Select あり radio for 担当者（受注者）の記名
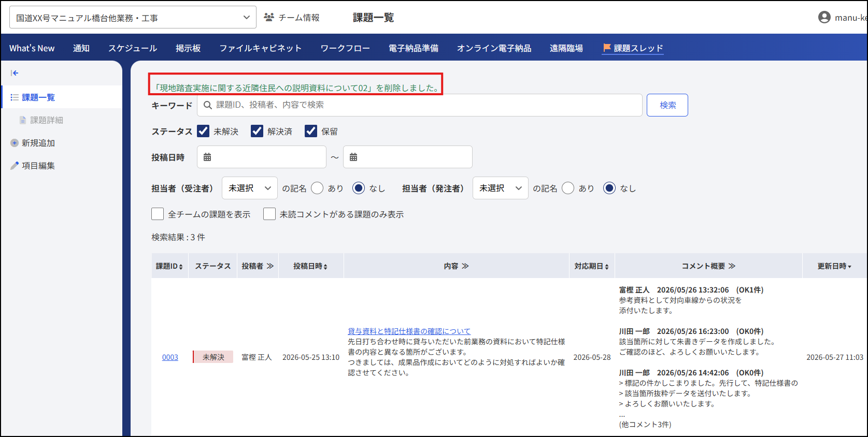Viewport: 868px width, 437px height. [x=317, y=188]
